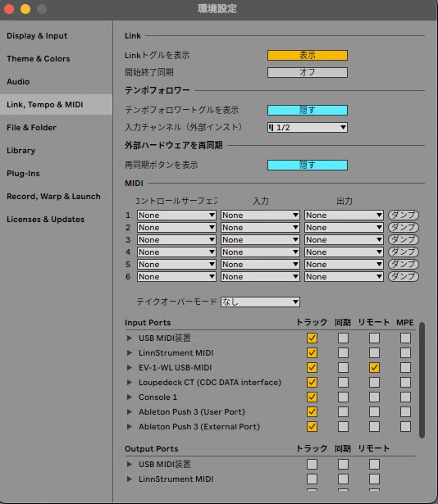Open the 入力チャンネル 1/2 dropdown
This screenshot has height=504, width=438.
click(308, 128)
